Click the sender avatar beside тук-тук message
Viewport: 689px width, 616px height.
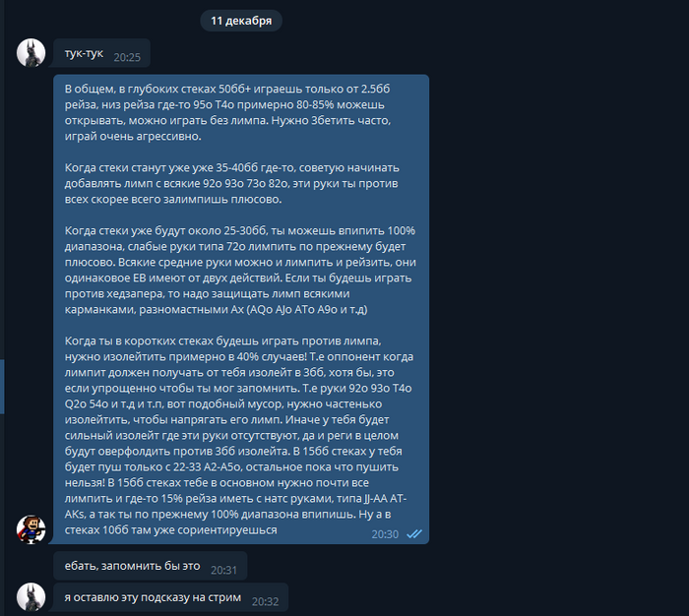(31, 53)
